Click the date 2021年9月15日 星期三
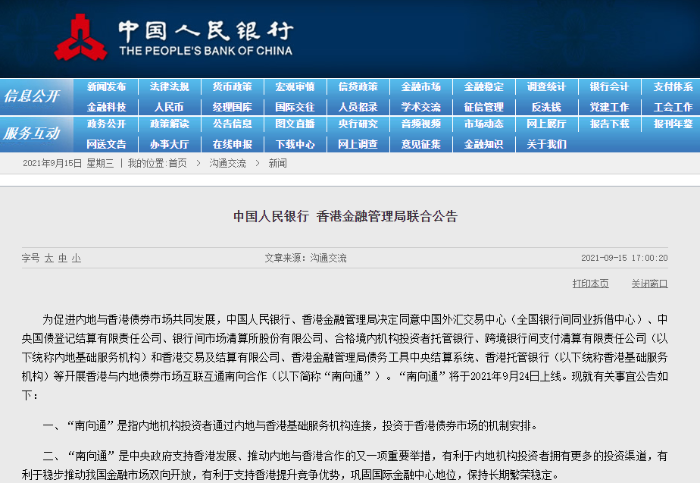Viewport: 700px width, 483px height. point(68,163)
